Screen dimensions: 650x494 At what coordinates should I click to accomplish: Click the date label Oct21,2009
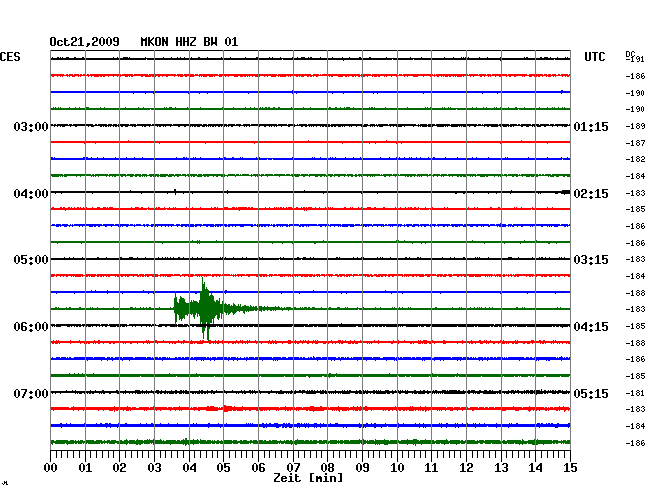point(84,42)
